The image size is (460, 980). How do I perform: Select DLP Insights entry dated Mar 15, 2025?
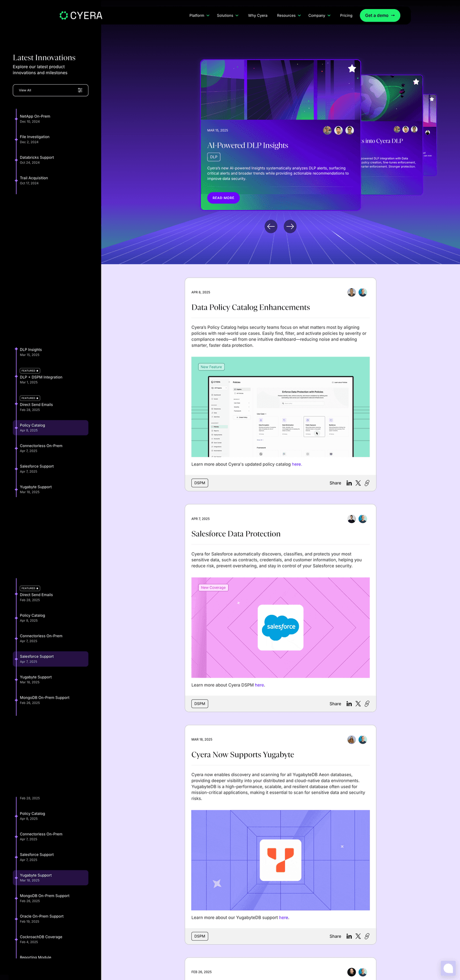click(31, 352)
